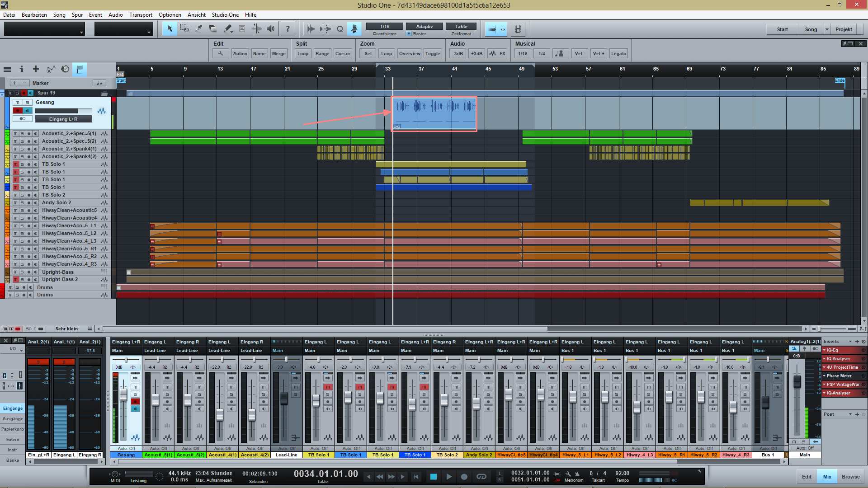Image resolution: width=868 pixels, height=488 pixels.
Task: Switch to the Browse tab
Action: point(851,477)
